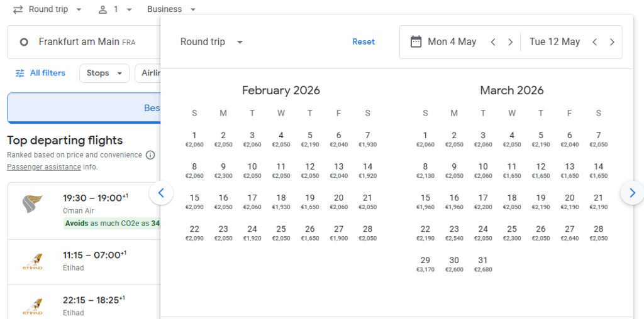Viewport: 644px width, 319px height.
Task: Select March 23 priced €2,540
Action: point(454,233)
